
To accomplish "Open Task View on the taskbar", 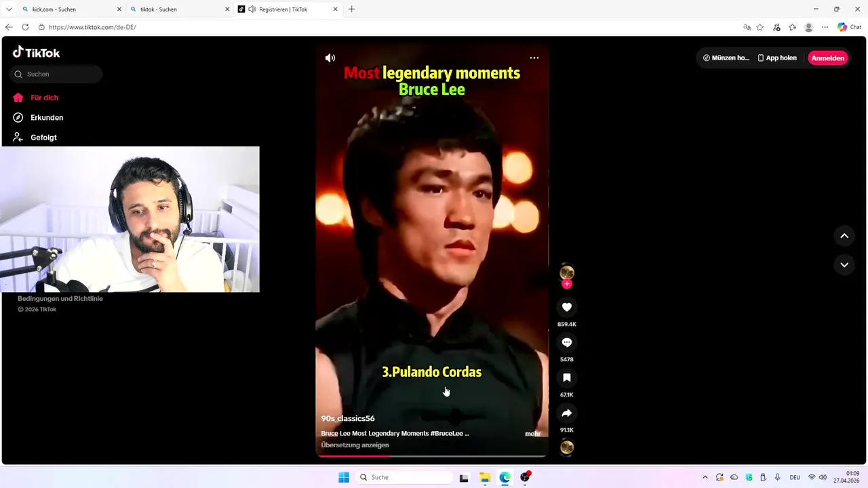I will [x=464, y=477].
